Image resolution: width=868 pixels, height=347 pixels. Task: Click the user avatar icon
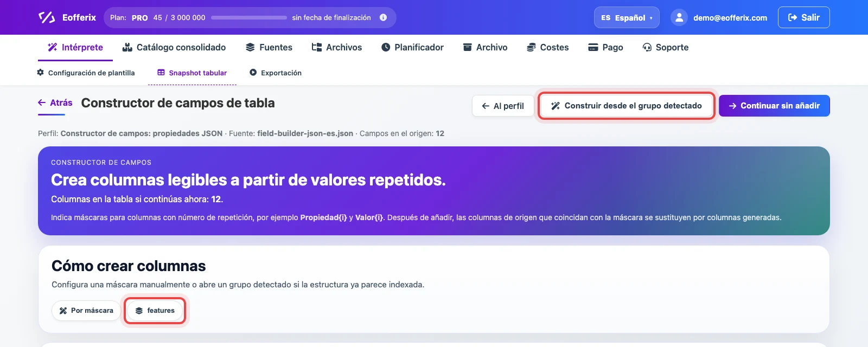(x=679, y=17)
